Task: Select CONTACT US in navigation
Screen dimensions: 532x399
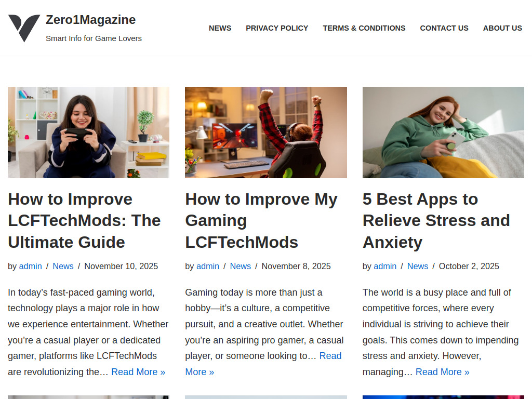Action: coord(444,28)
